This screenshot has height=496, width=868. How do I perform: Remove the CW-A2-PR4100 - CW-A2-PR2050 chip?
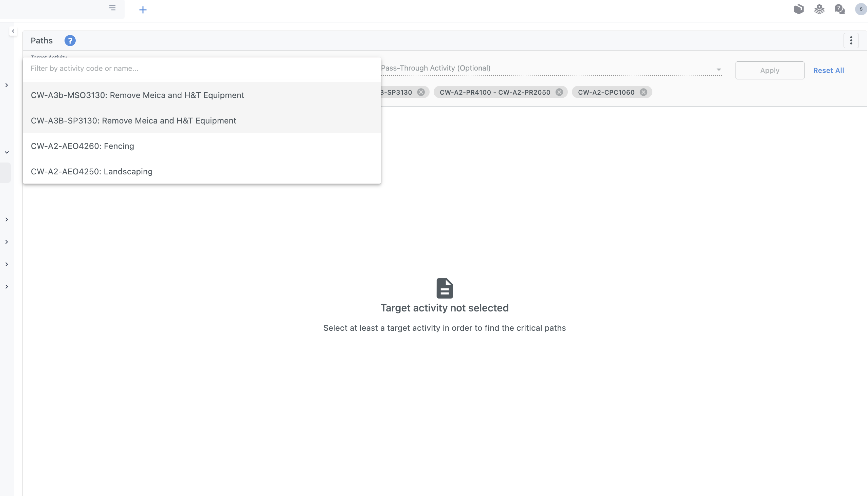point(559,92)
